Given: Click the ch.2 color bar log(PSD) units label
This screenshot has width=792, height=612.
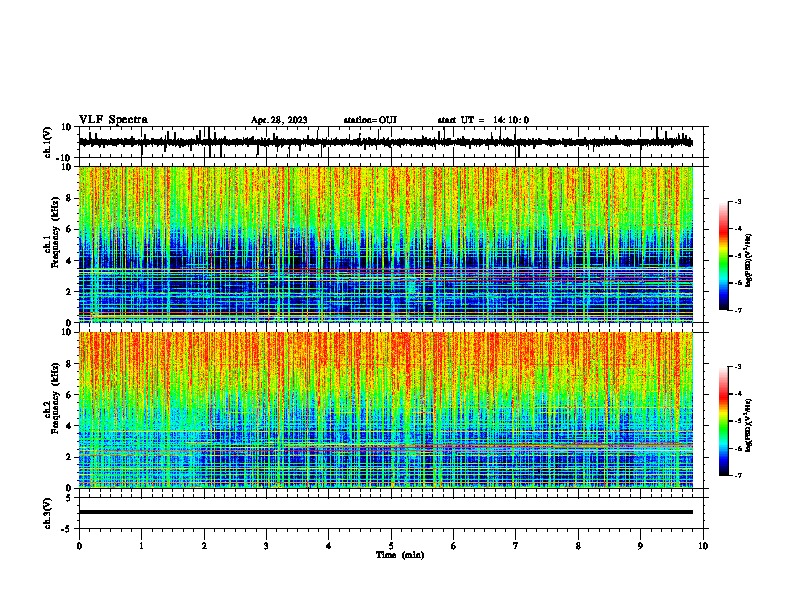Looking at the screenshot, I should coord(749,425).
